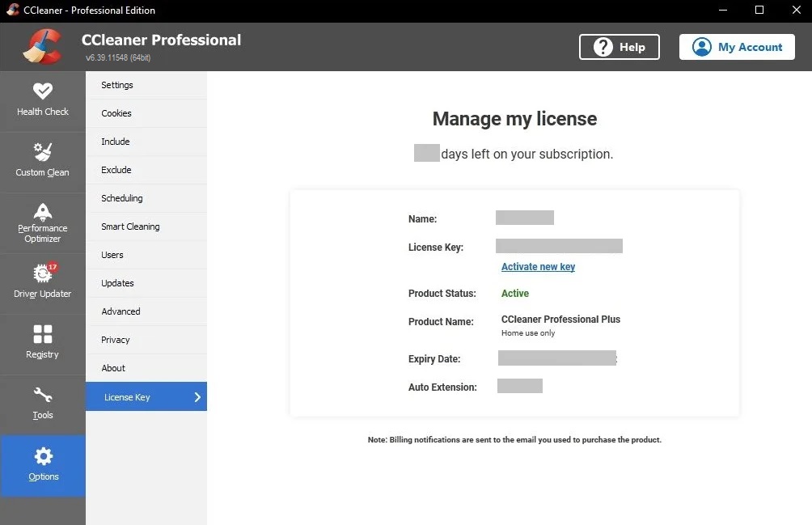The image size is (812, 525).
Task: Minimize the CCleaner window
Action: click(723, 11)
